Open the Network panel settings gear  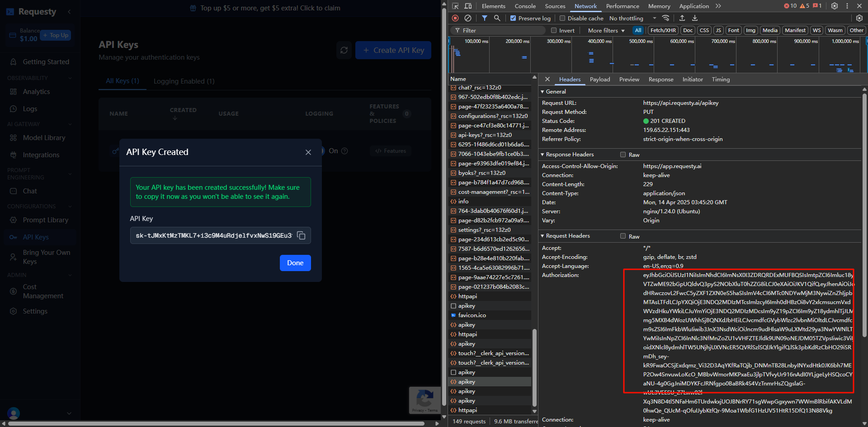coord(859,18)
